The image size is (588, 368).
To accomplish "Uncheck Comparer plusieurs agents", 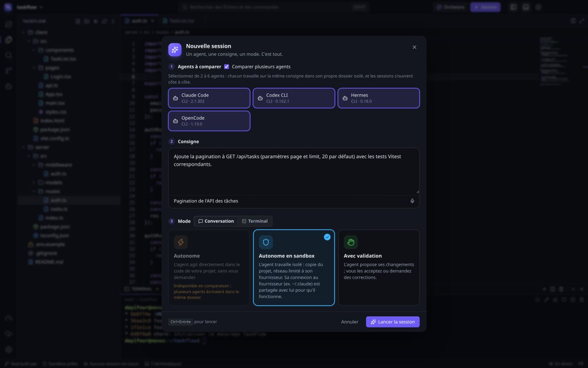I will (226, 67).
